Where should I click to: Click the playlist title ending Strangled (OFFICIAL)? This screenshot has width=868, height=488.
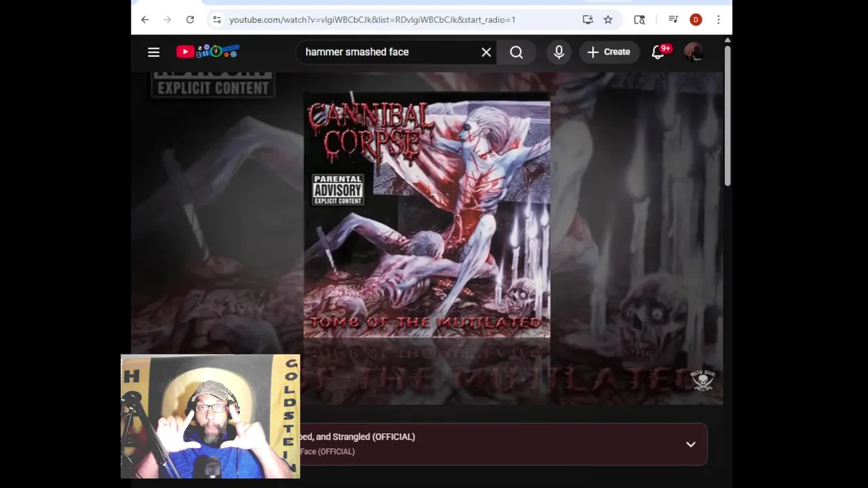pyautogui.click(x=357, y=436)
